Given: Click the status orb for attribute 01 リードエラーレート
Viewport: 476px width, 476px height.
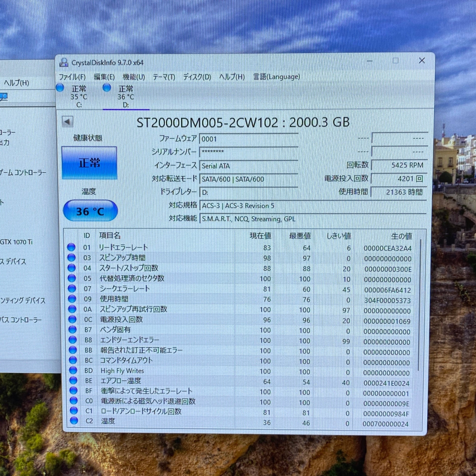Looking at the screenshot, I should pyautogui.click(x=71, y=247).
